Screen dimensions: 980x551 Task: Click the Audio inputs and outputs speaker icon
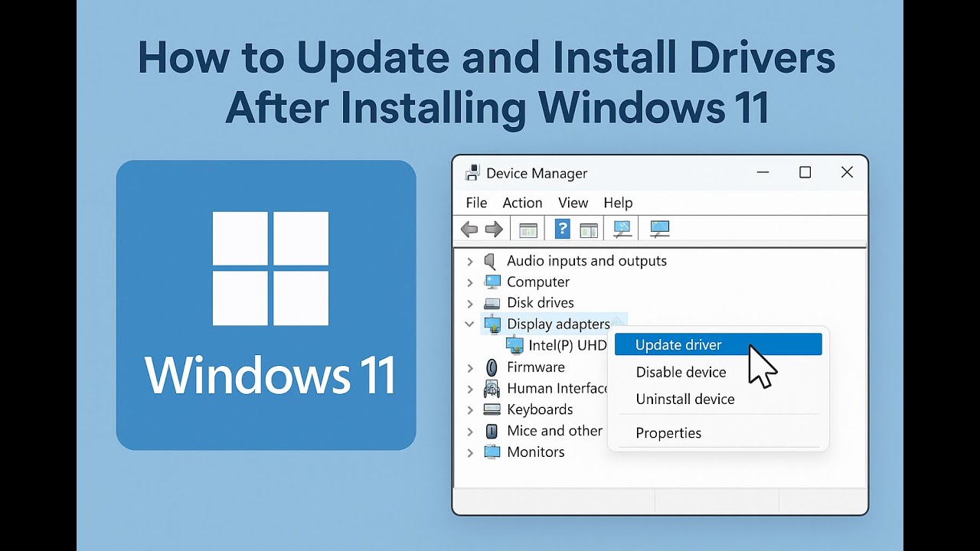point(491,261)
